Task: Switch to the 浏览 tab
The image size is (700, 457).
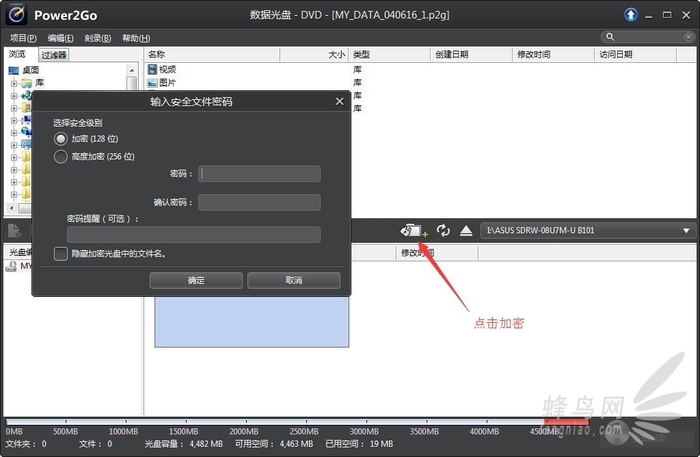Action: pos(17,54)
